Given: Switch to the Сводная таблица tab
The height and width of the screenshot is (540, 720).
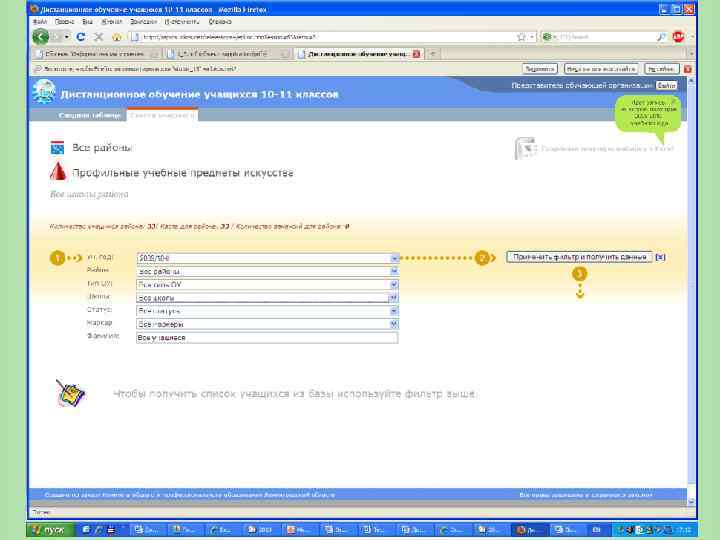Looking at the screenshot, I should tap(89, 115).
